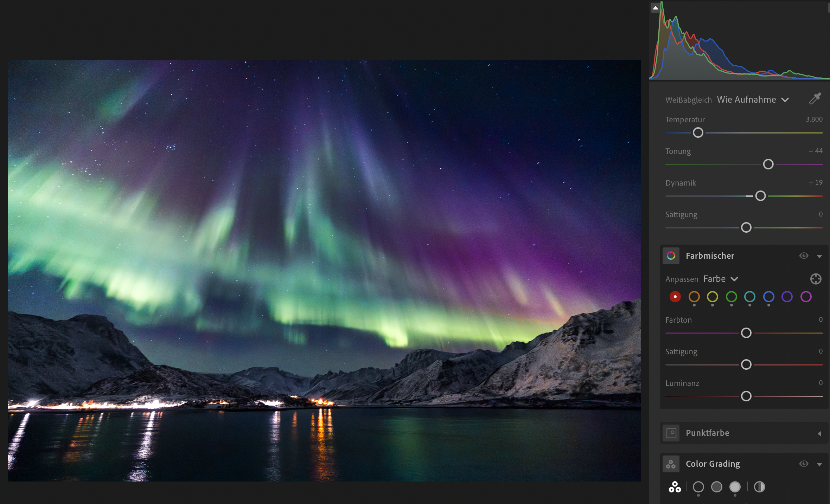Toggle Color Grading visibility eye icon
This screenshot has height=504, width=830.
(804, 464)
